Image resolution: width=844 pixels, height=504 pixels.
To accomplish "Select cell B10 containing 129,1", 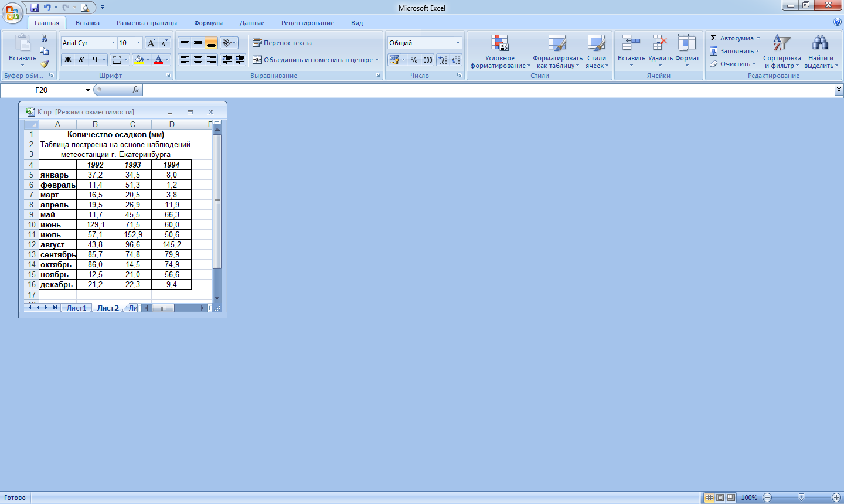I will click(95, 224).
